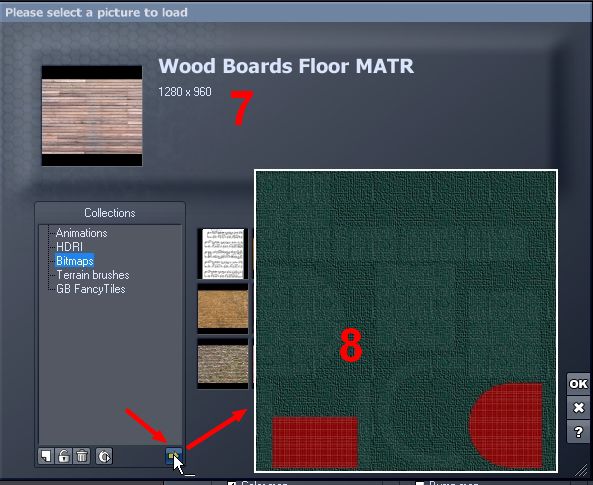Image resolution: width=593 pixels, height=485 pixels.
Task: Click the new collection page icon
Action: pyautogui.click(x=45, y=456)
